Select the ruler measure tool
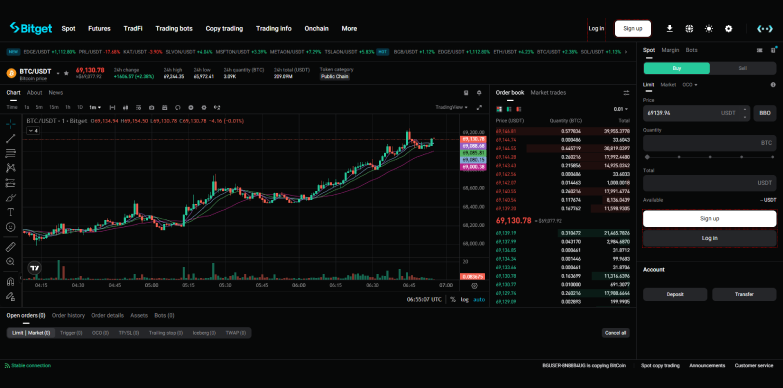The image size is (783, 388). tap(10, 246)
